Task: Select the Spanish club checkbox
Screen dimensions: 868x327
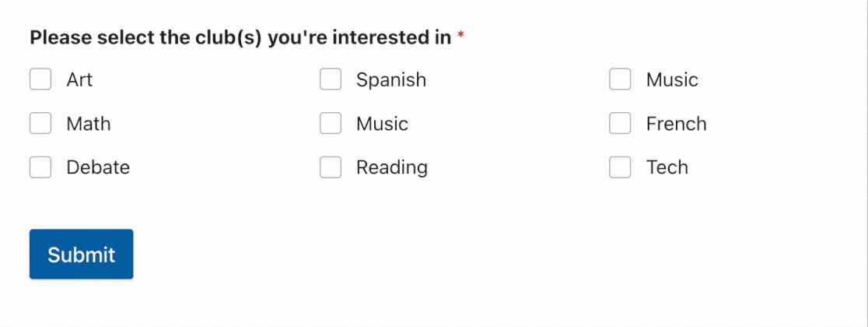Action: point(331,79)
